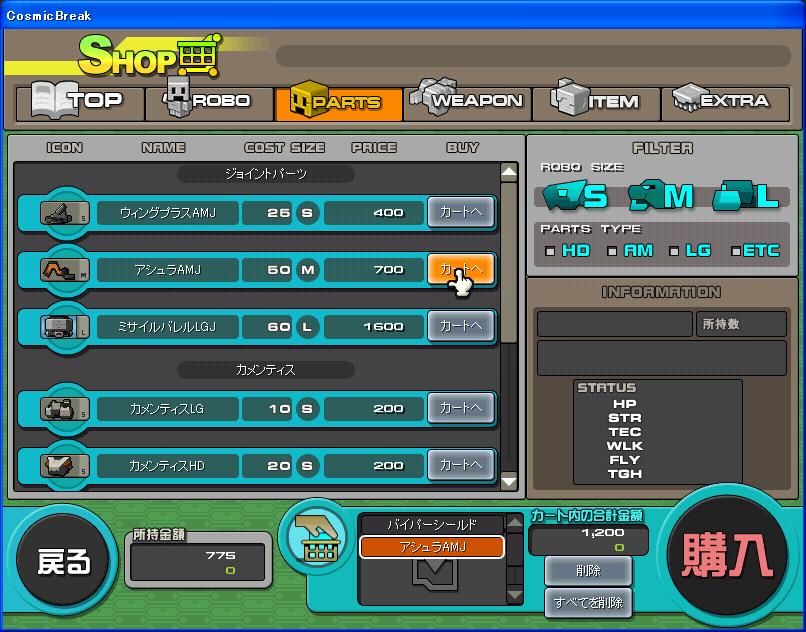The image size is (806, 632).
Task: Click the L size badge of ミサイルバレルLGJ
Action: pyautogui.click(x=307, y=327)
